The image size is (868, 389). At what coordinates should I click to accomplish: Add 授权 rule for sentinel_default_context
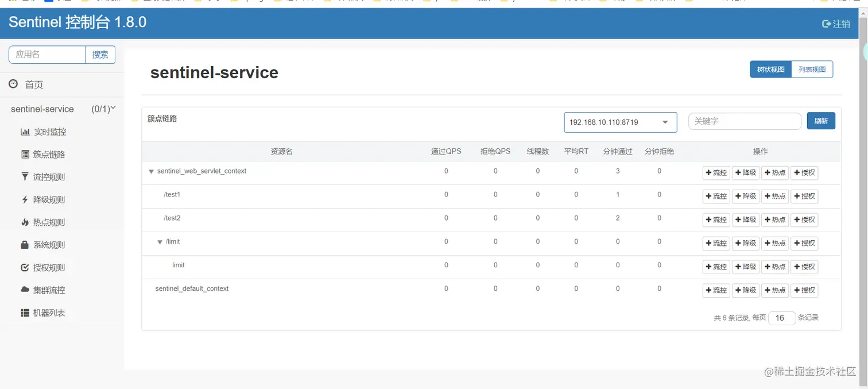click(804, 291)
